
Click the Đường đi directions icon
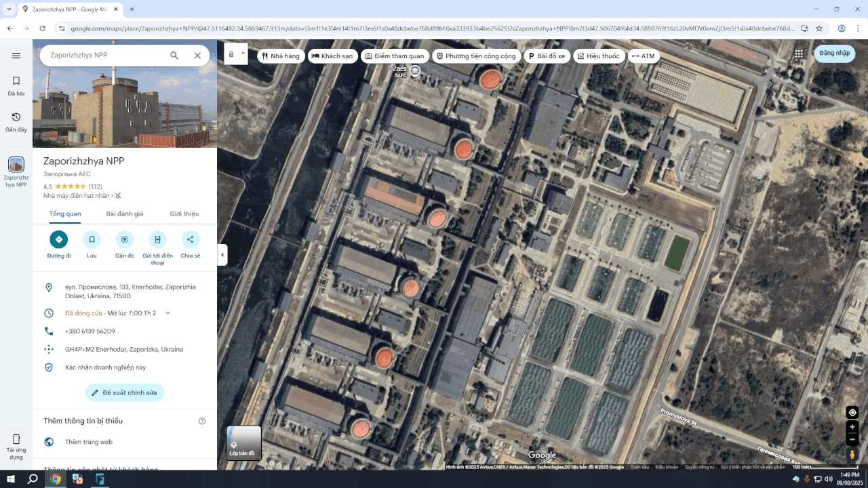coord(58,239)
